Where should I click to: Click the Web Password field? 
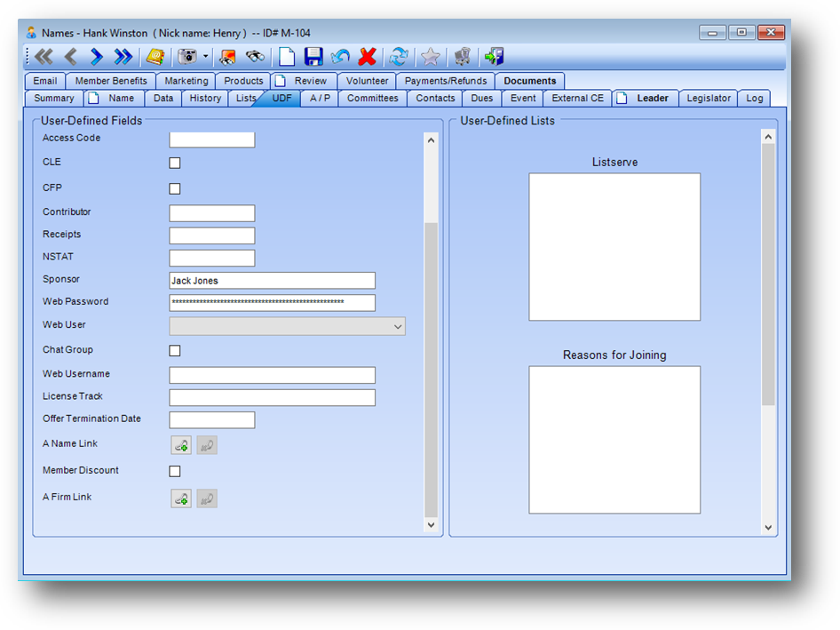(x=272, y=302)
